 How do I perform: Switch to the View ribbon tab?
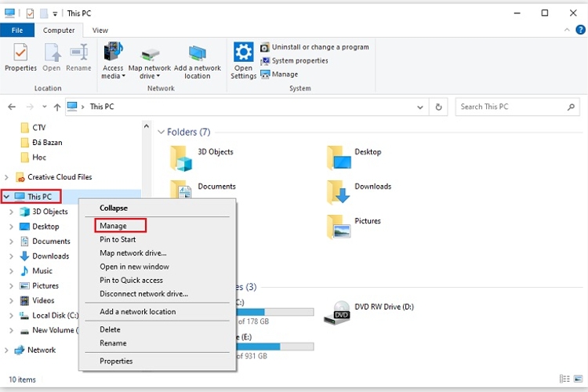click(100, 31)
